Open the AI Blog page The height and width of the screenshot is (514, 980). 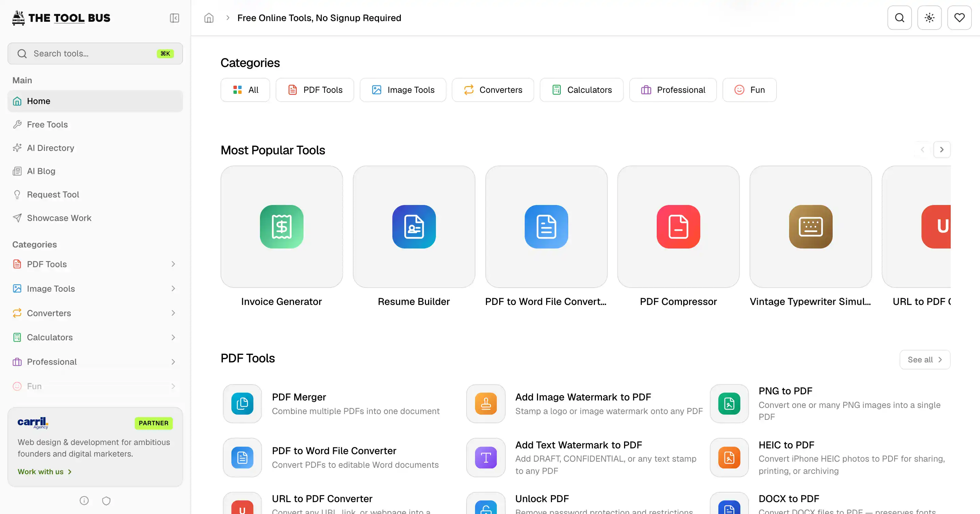(95, 171)
